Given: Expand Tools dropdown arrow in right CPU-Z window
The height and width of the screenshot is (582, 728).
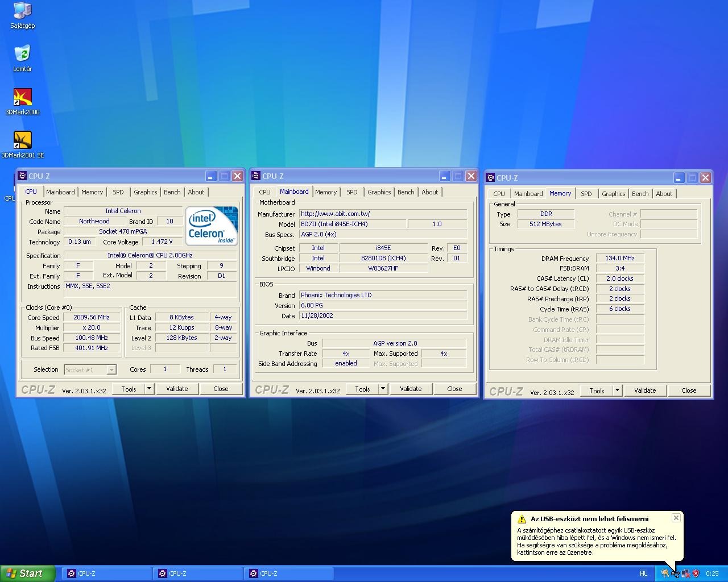Looking at the screenshot, I should pyautogui.click(x=617, y=390).
